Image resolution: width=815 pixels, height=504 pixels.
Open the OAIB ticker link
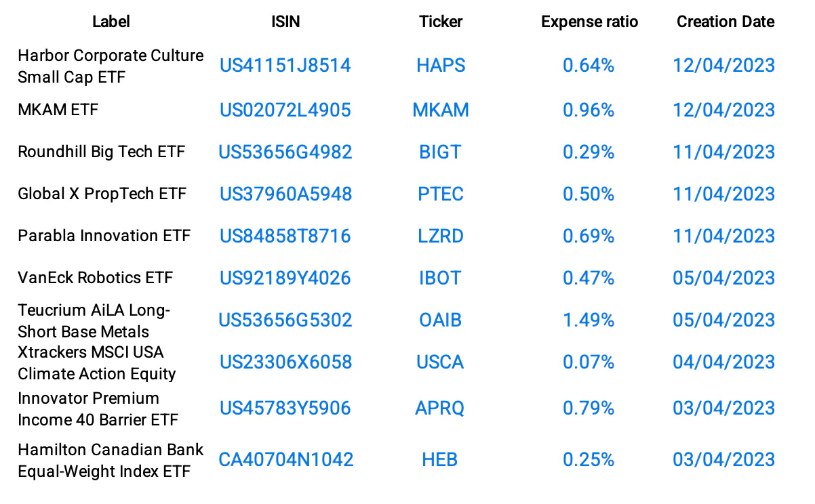click(441, 320)
